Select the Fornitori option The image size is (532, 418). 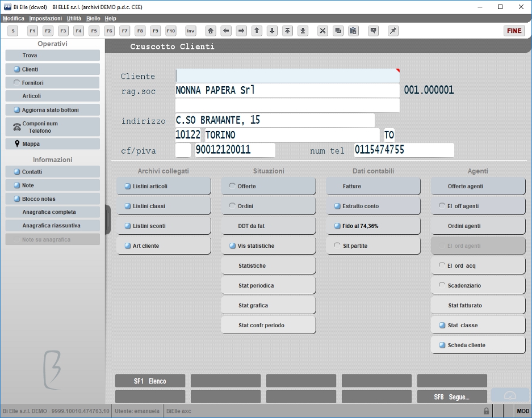point(53,83)
